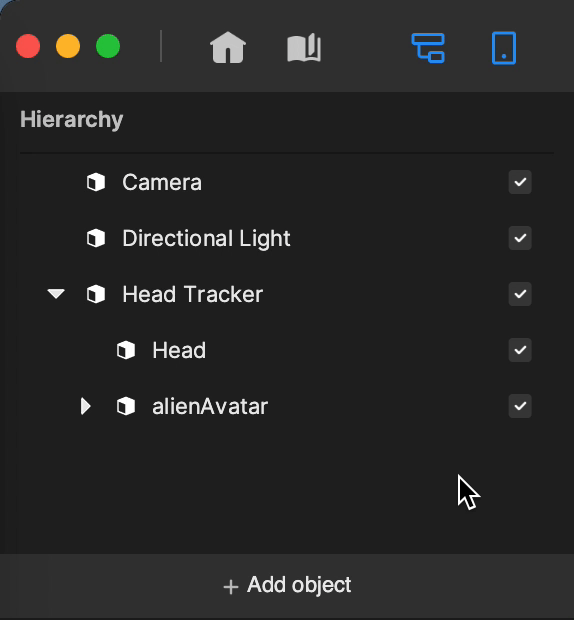Select the Head child object

[179, 350]
